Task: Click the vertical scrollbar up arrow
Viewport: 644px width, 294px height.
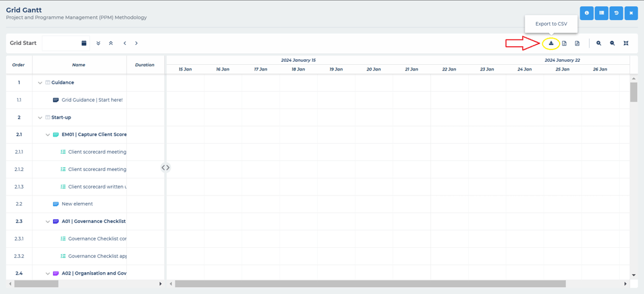Action: [x=633, y=79]
